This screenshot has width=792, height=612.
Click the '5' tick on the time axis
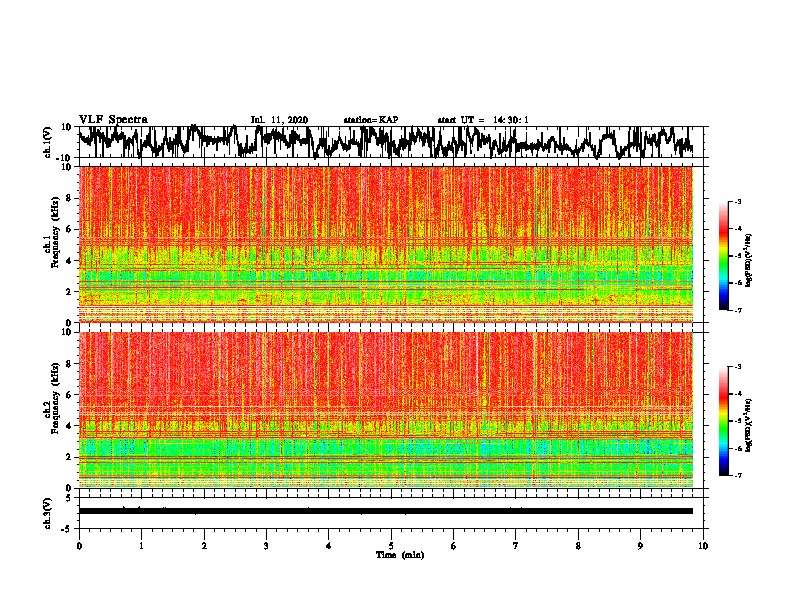click(x=391, y=546)
